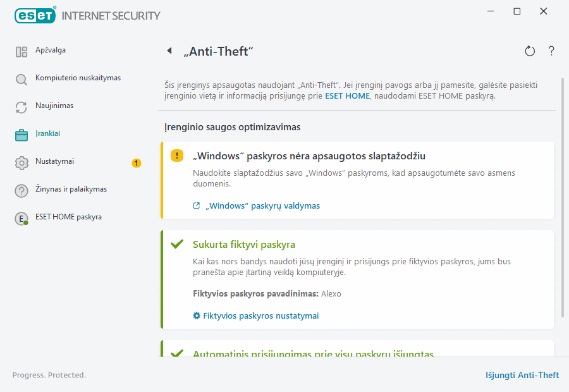Image resolution: width=569 pixels, height=392 pixels.
Task: Click the yellow notification badge on Nustatymai
Action: (x=137, y=163)
